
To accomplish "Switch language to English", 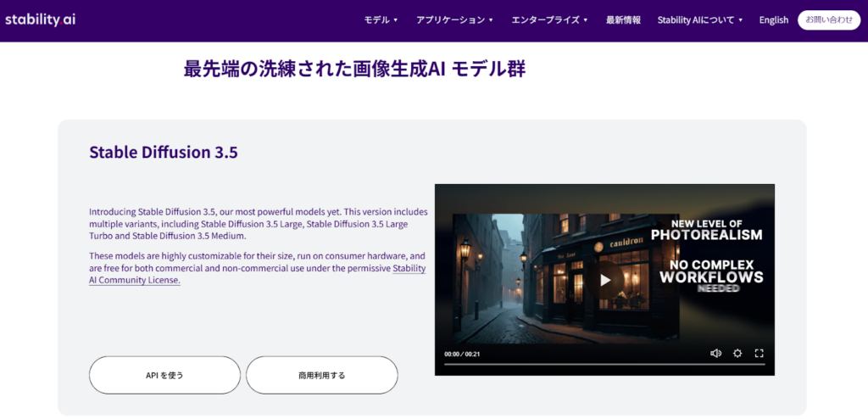I will (x=774, y=20).
